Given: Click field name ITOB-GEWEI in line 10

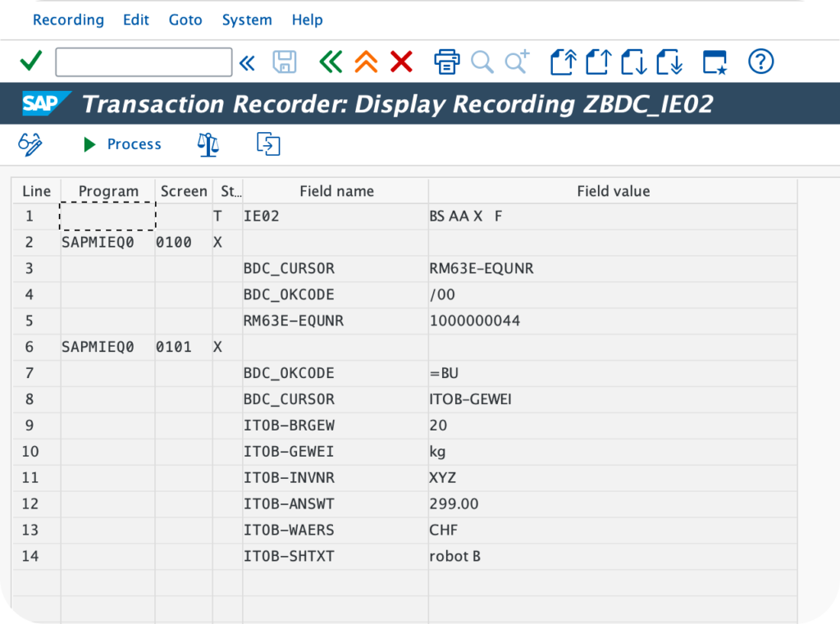Looking at the screenshot, I should [336, 452].
